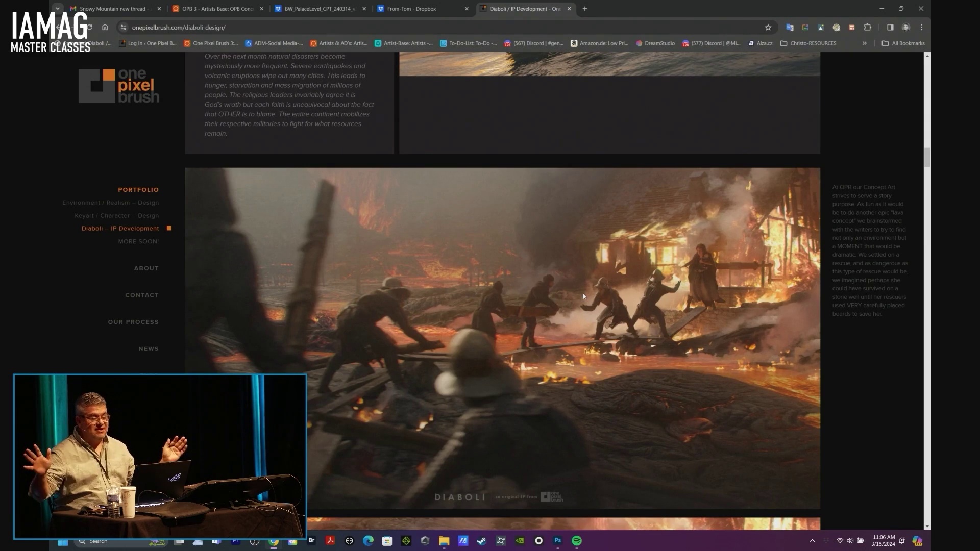This screenshot has width=980, height=551.
Task: Open the To-Do-List bookmark
Action: click(469, 43)
